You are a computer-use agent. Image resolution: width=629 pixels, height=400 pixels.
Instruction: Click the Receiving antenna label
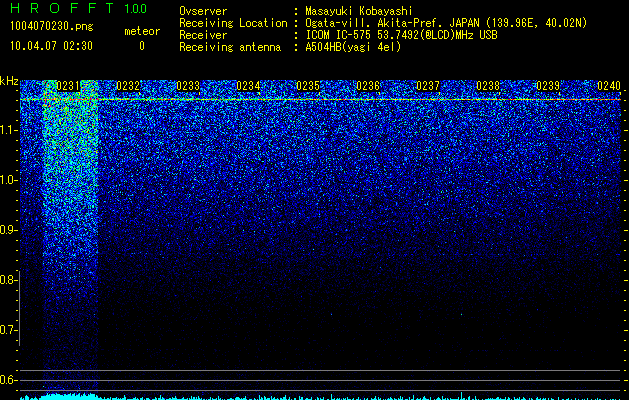coord(230,47)
